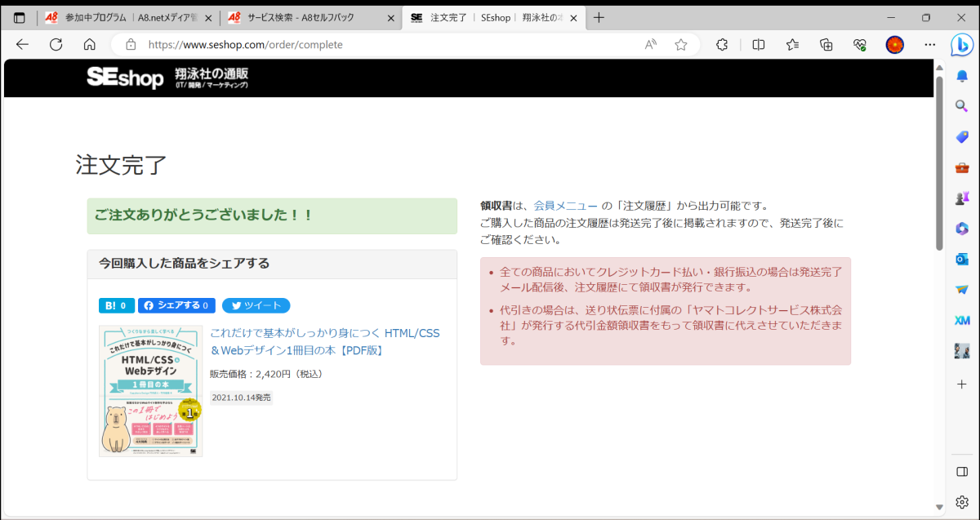Open the HTML/CSS book cover thumbnail
980x520 pixels.
pyautogui.click(x=149, y=390)
